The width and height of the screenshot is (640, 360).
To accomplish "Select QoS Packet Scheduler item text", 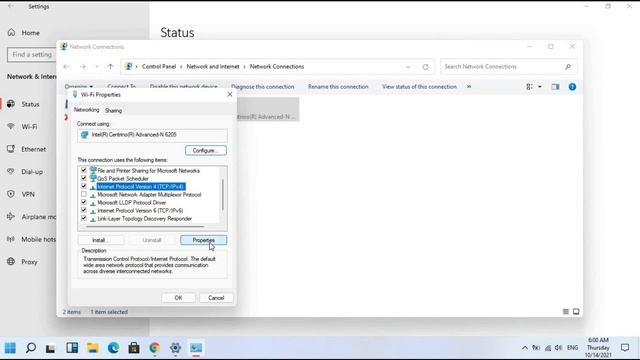I will tap(123, 179).
